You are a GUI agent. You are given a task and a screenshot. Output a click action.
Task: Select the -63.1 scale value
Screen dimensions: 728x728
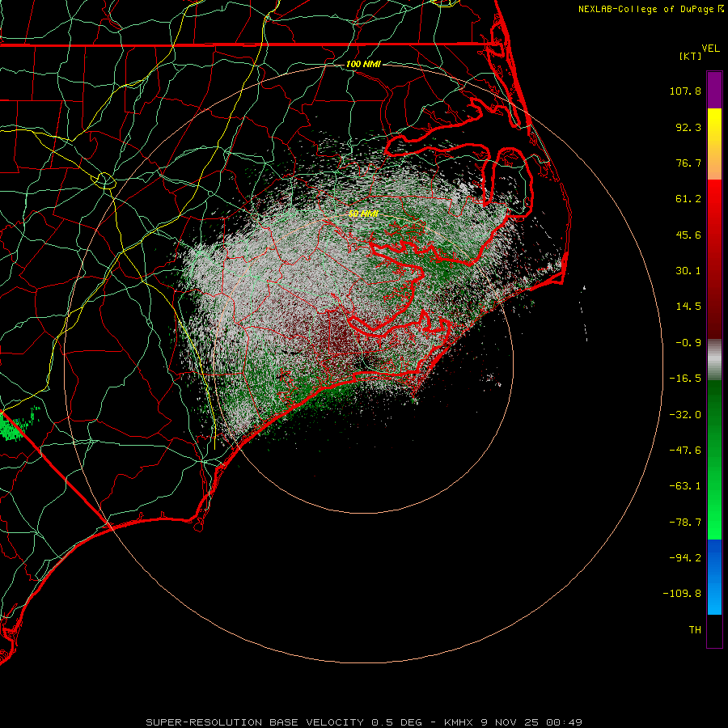point(685,486)
